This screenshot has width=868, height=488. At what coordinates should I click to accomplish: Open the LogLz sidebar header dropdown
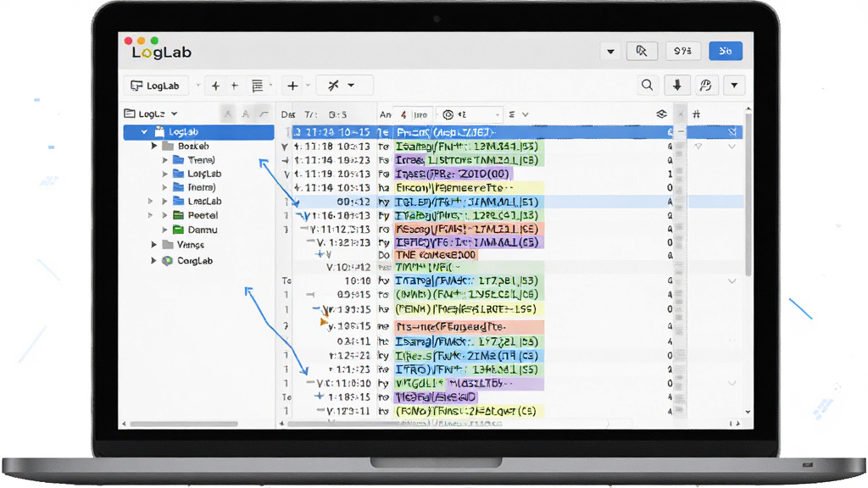174,114
